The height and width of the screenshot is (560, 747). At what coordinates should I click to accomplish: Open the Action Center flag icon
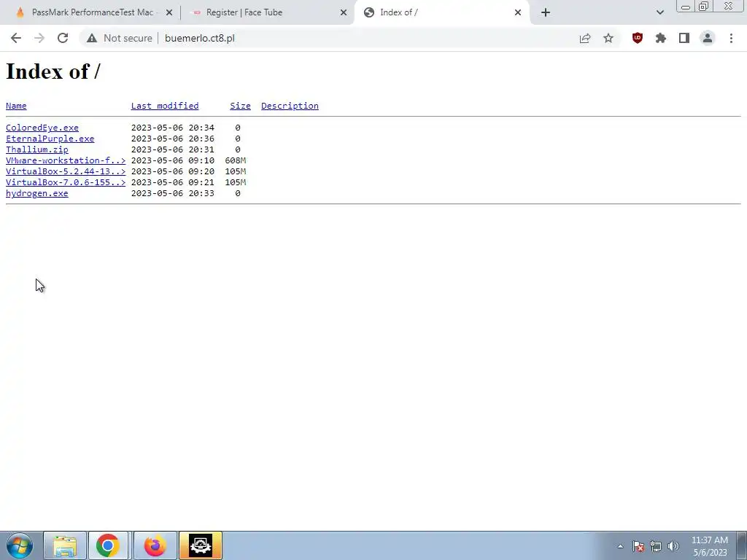click(638, 546)
